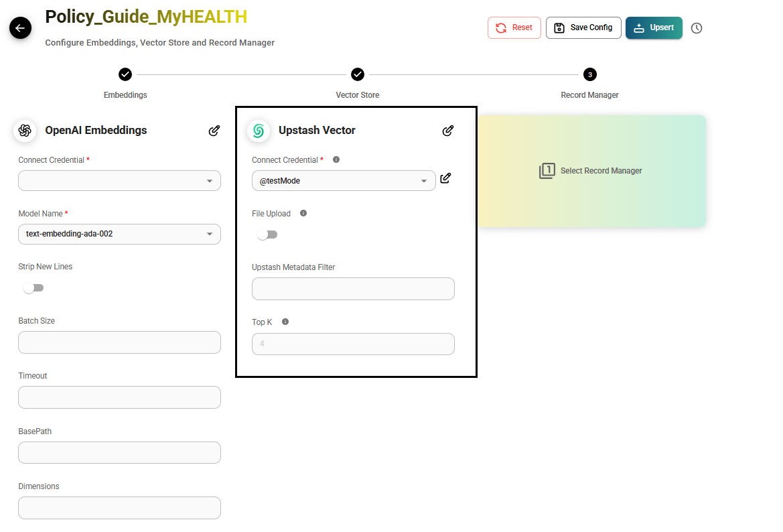The image size is (783, 532).
Task: Enable the Strip New Lines toggle
Action: click(33, 288)
